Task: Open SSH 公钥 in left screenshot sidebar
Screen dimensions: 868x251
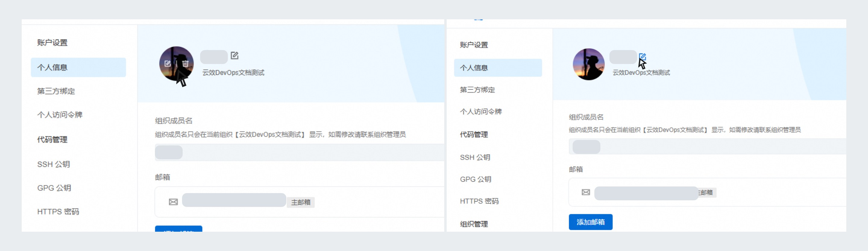Action: coord(54,164)
